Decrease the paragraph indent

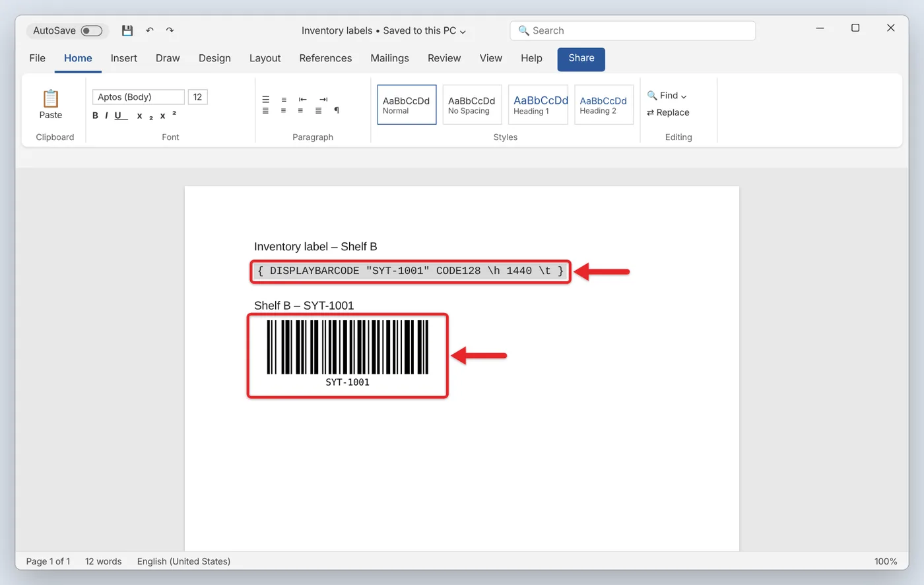[302, 100]
